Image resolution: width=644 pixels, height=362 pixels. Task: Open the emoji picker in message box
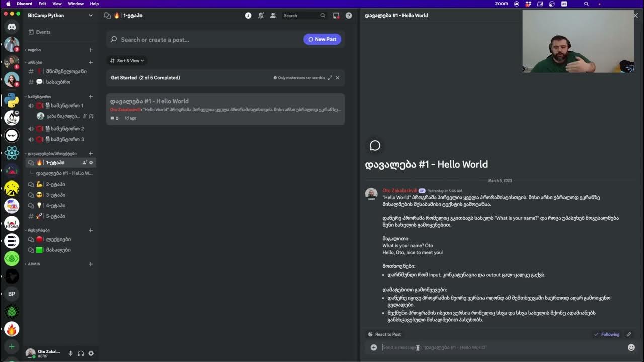pos(631,347)
